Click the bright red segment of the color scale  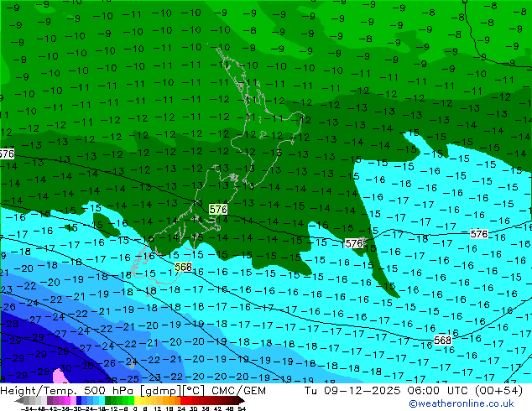coord(183,400)
